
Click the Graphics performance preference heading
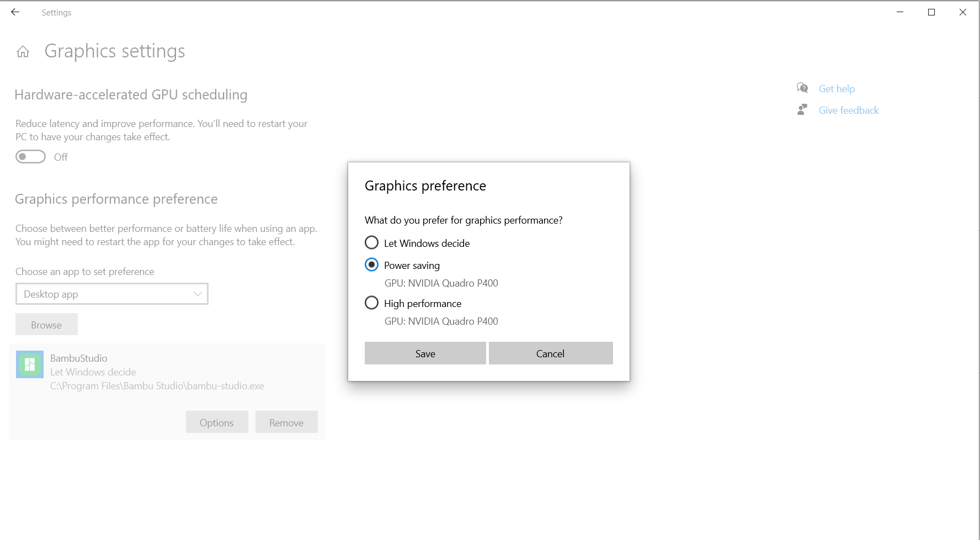coord(116,199)
